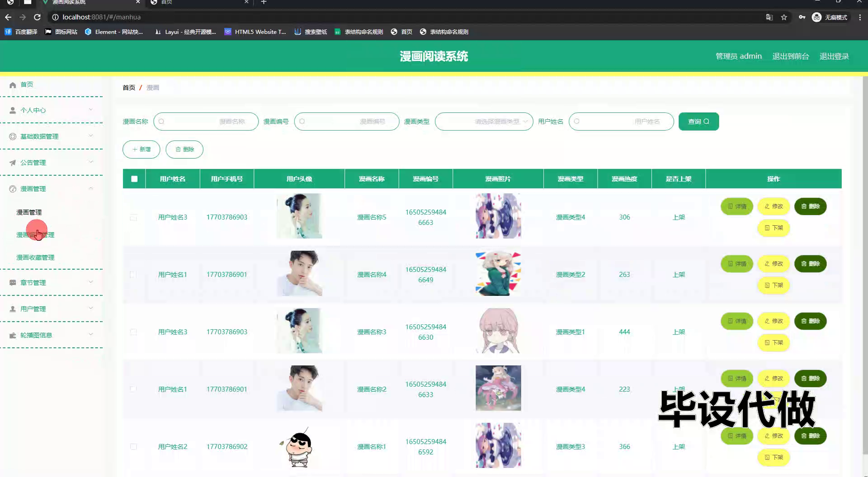Click the 章节管理 sidebar icon
Viewport: 868px width, 477px height.
coord(13,283)
